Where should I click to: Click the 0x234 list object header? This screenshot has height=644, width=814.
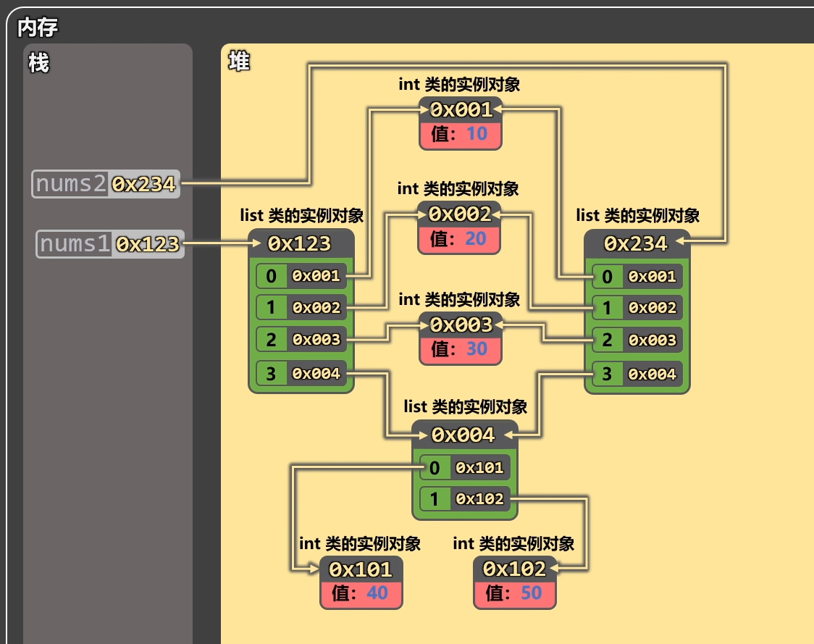[x=637, y=243]
